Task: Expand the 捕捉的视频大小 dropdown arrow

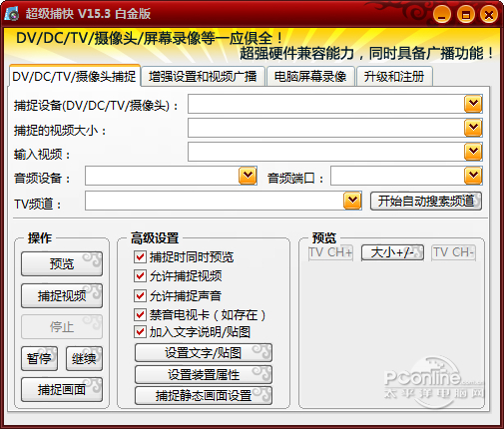Action: pyautogui.click(x=473, y=128)
